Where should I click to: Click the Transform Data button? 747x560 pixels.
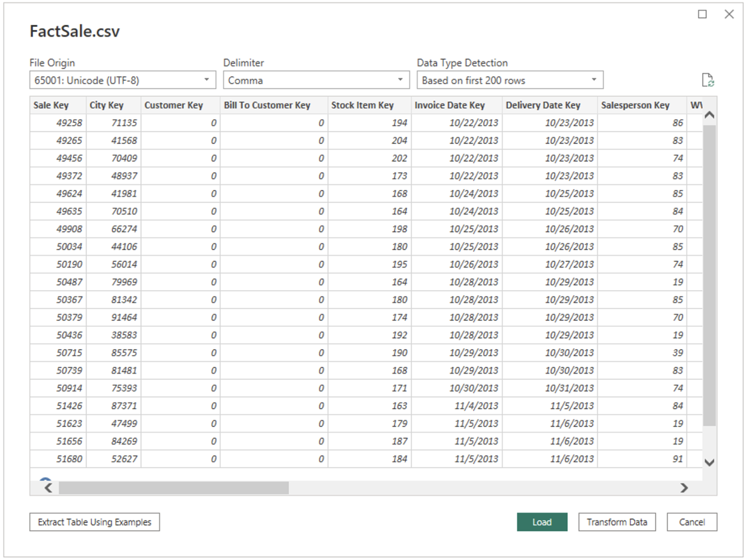tap(617, 522)
